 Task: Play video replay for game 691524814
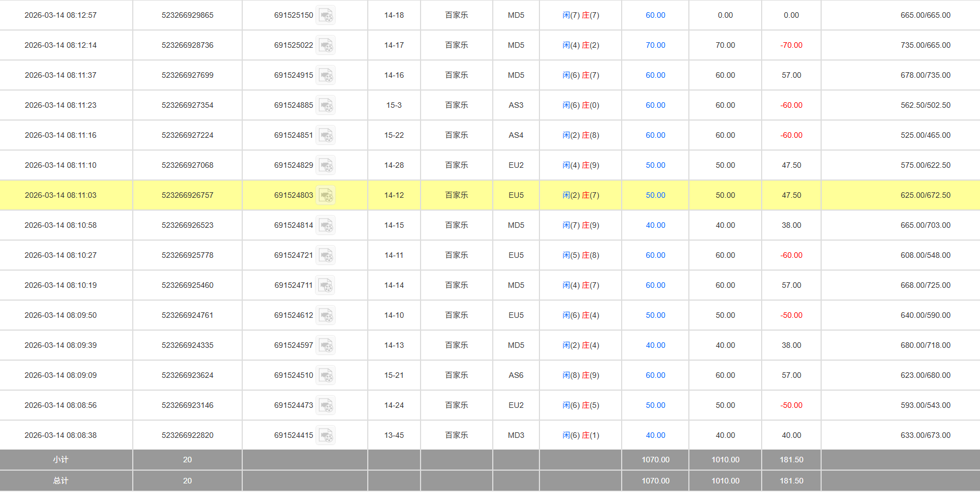click(x=326, y=226)
